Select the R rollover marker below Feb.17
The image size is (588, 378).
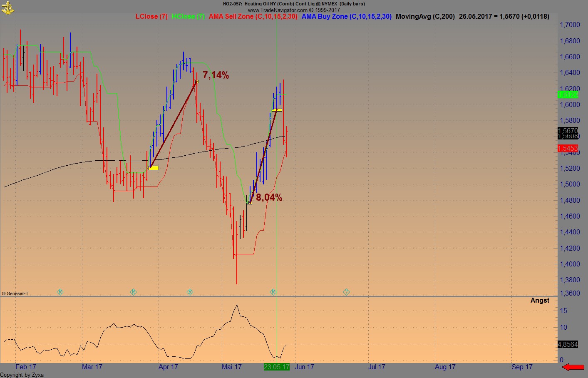coord(60,292)
